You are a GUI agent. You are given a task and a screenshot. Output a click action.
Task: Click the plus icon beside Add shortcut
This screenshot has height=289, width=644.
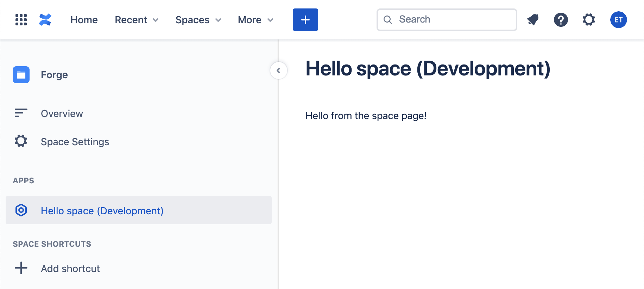click(x=21, y=268)
